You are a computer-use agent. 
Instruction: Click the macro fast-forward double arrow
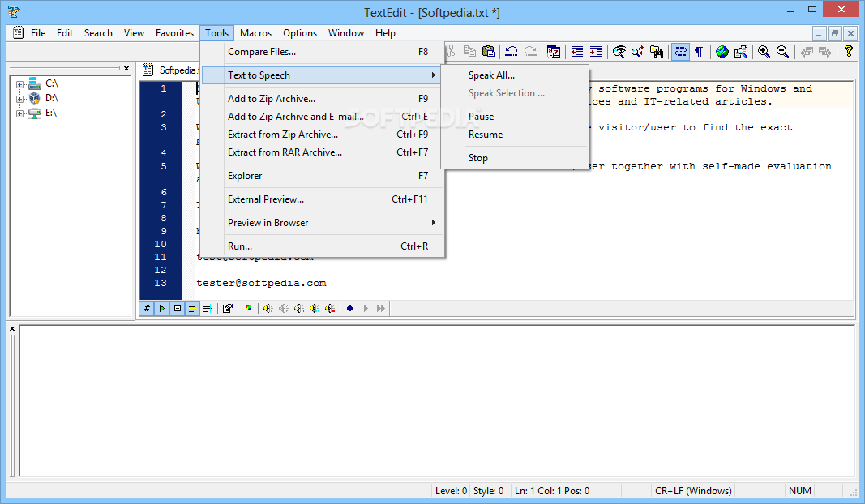(381, 308)
